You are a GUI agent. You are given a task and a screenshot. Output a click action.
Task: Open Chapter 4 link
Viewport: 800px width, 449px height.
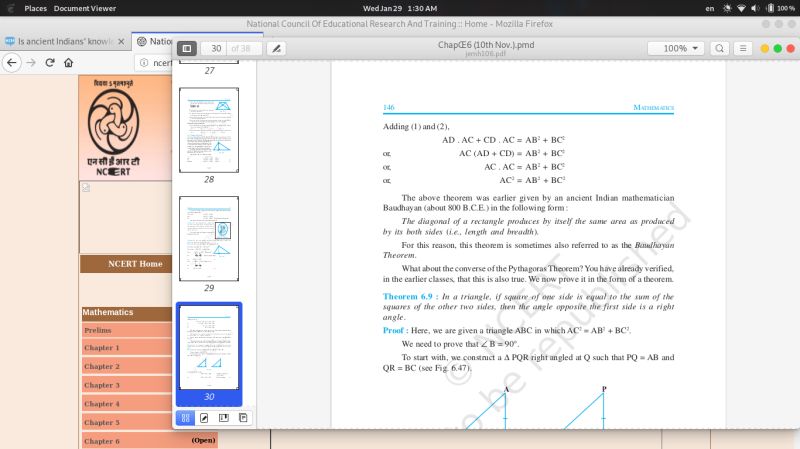coord(102,404)
